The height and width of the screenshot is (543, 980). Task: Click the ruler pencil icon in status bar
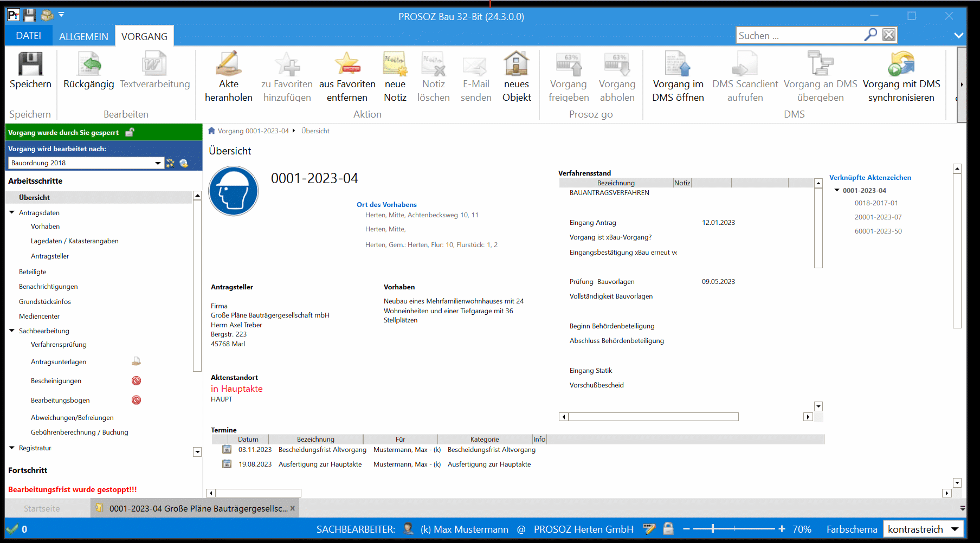tap(649, 529)
